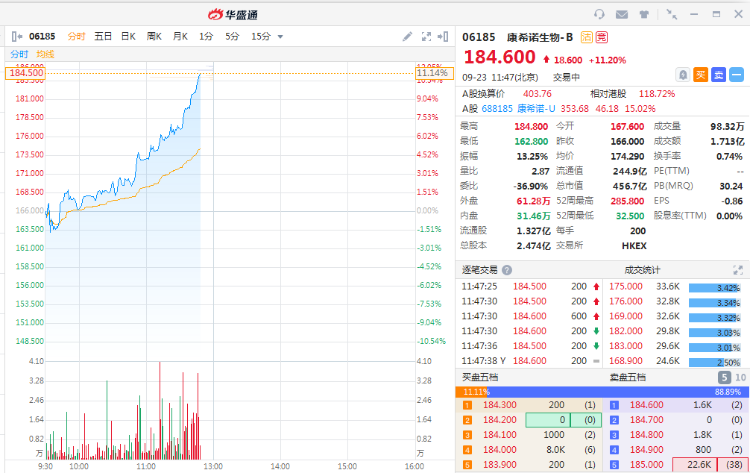Image resolution: width=750 pixels, height=473 pixels.
Task: Click the 华盛通 logo in title bar
Action: point(233,15)
